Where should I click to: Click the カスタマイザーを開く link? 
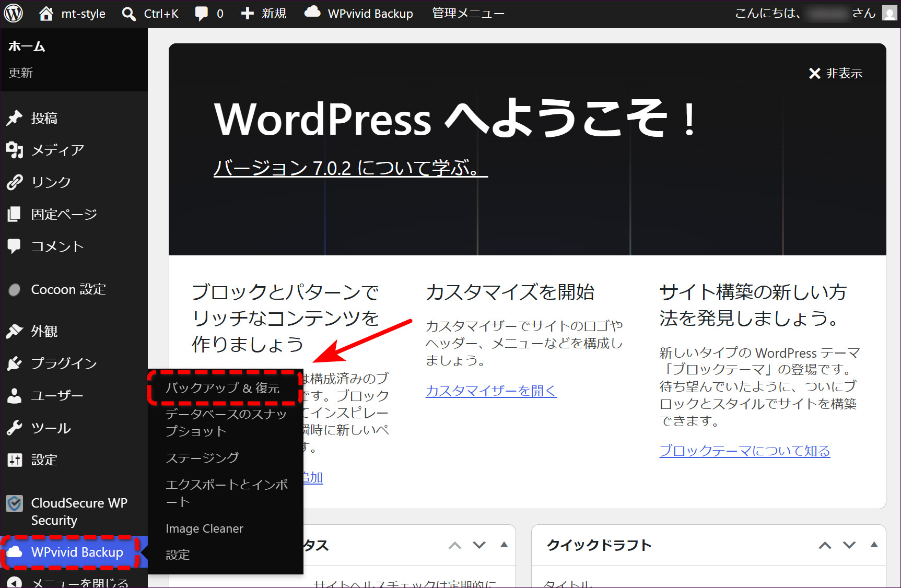click(x=491, y=391)
